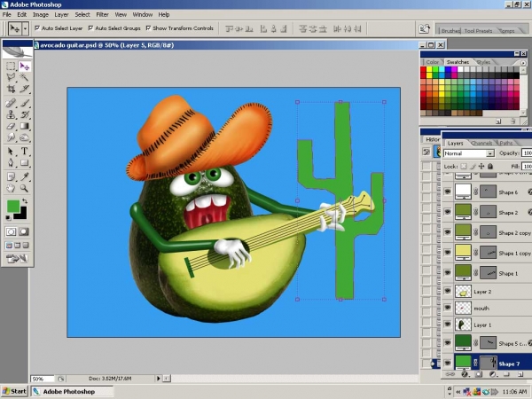Create a new layer icon
This screenshot has width=532, height=399.
pos(520,374)
